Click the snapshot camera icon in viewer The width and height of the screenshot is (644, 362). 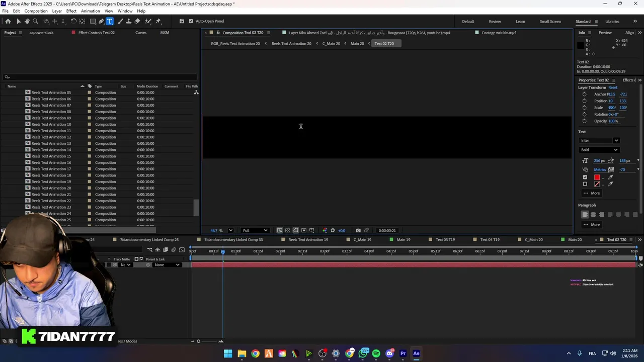(x=358, y=230)
